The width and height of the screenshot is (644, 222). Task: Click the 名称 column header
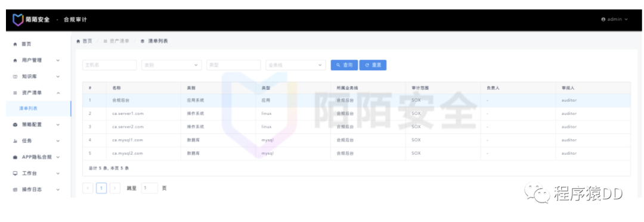pyautogui.click(x=116, y=88)
